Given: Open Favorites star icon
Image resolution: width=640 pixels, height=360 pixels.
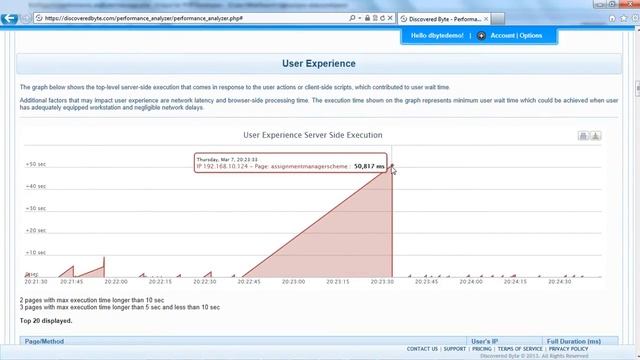Looking at the screenshot, I should click(623, 18).
